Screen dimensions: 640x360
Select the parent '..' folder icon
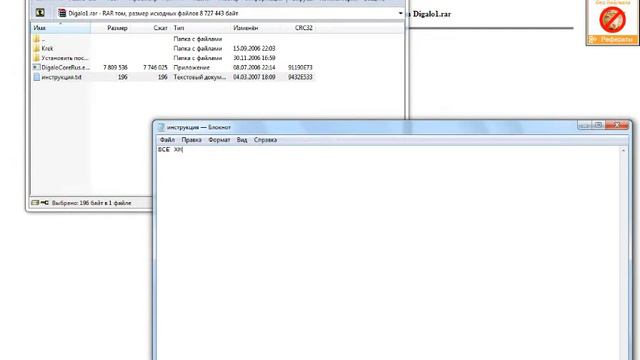click(36, 39)
